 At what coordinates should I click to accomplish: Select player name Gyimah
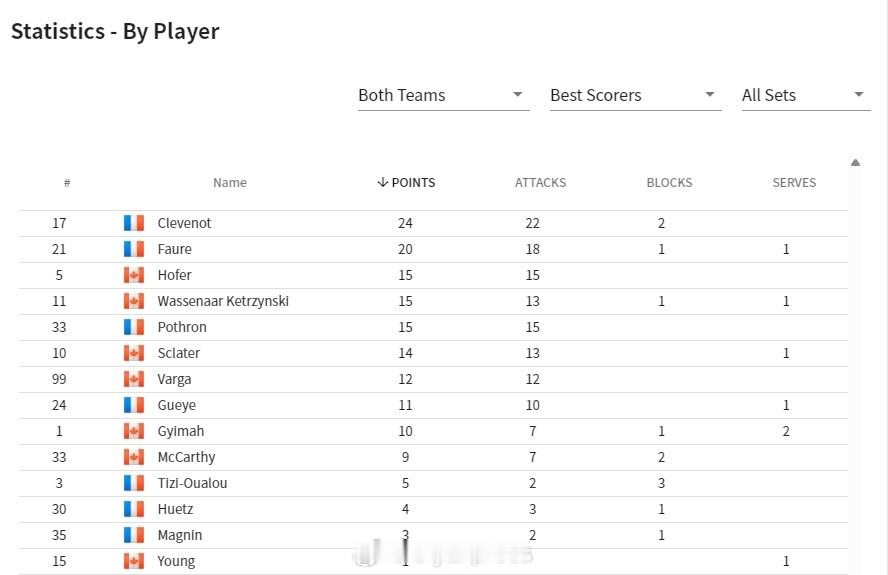(x=181, y=432)
